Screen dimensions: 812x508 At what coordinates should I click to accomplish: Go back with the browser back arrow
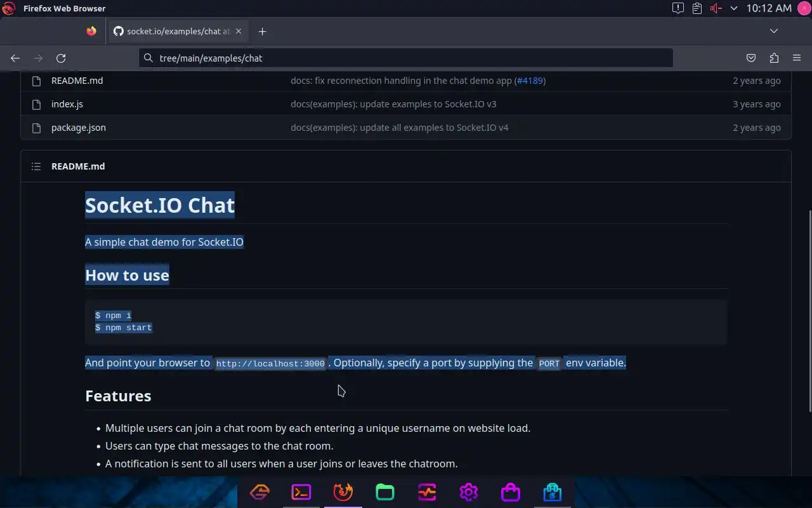15,58
